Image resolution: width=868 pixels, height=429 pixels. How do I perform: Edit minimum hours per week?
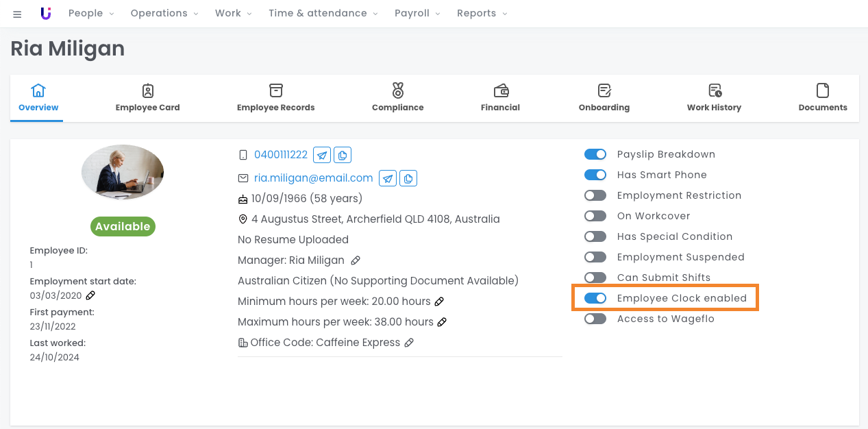click(440, 302)
